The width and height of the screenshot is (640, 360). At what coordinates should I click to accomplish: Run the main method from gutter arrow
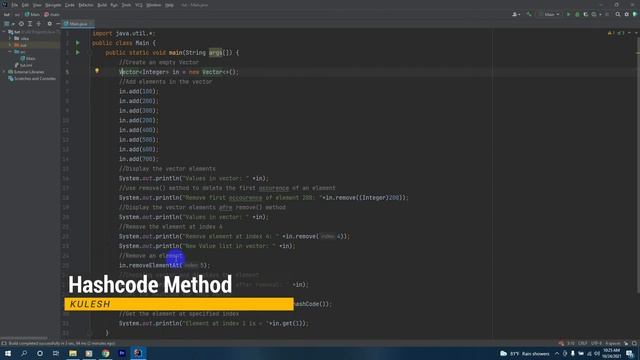pyautogui.click(x=78, y=52)
